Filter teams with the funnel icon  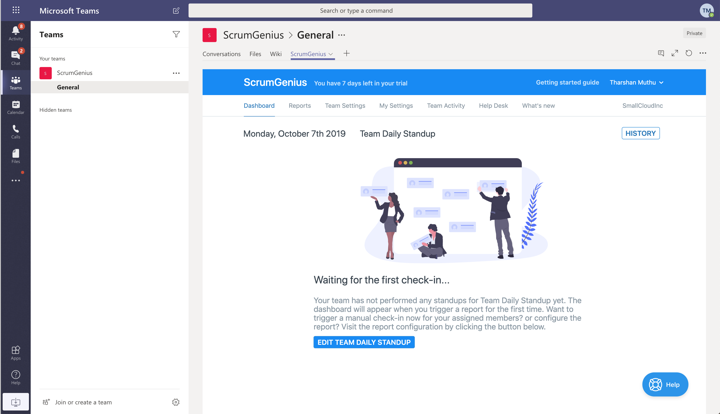[176, 34]
